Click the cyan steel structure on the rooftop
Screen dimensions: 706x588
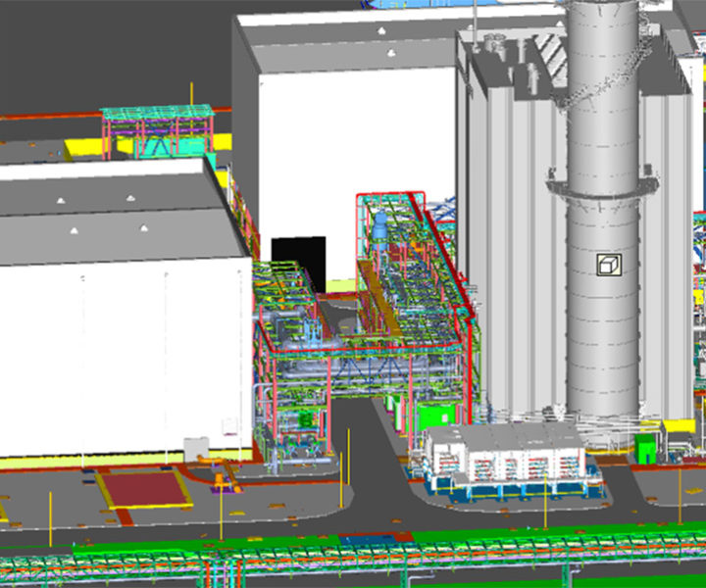(157, 129)
